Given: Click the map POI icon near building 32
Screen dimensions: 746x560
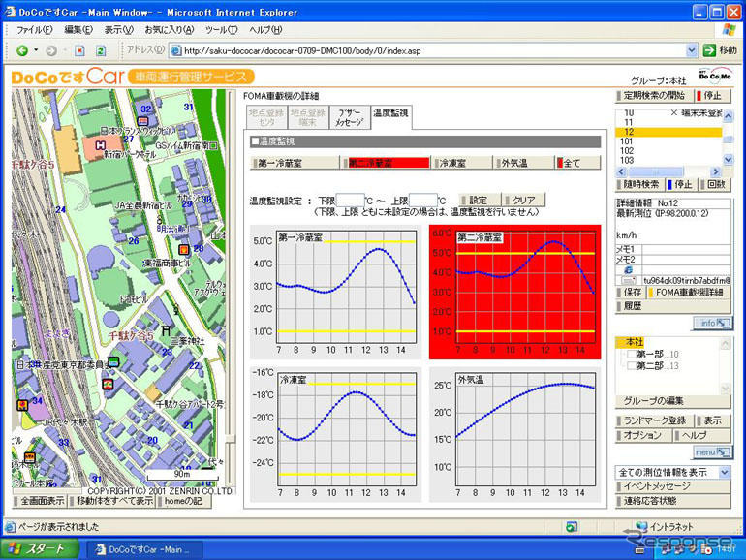Looking at the screenshot, I should pyautogui.click(x=142, y=121).
